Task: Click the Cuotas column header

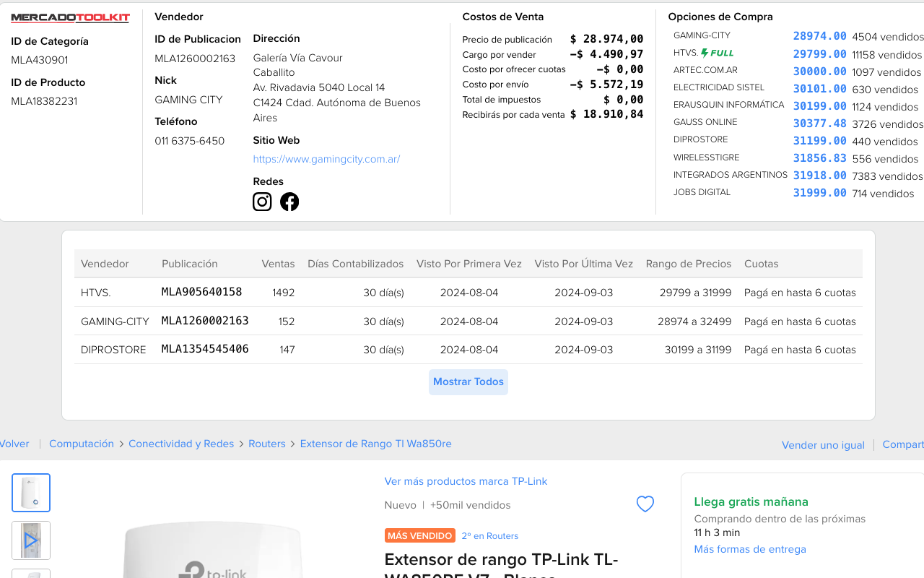Action: click(762, 264)
